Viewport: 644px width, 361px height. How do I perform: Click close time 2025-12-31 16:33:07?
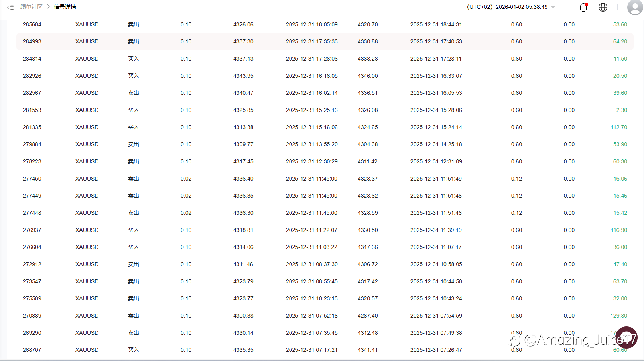[436, 76]
